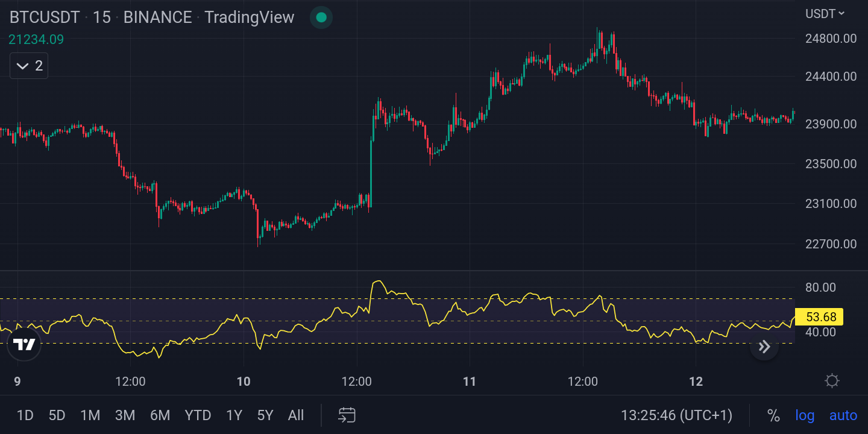This screenshot has width=868, height=434.
Task: Open the chart settings gear
Action: tap(833, 381)
